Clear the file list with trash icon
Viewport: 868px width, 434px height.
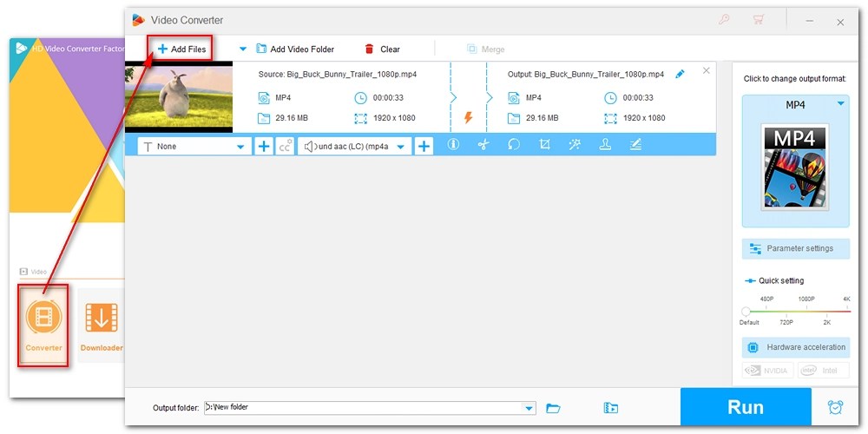pyautogui.click(x=382, y=49)
